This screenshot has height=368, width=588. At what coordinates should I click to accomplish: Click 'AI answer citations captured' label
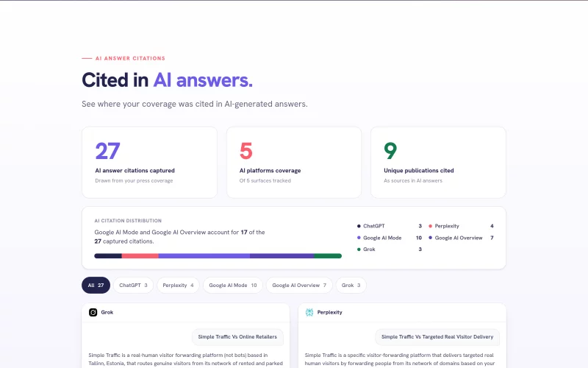coord(135,171)
